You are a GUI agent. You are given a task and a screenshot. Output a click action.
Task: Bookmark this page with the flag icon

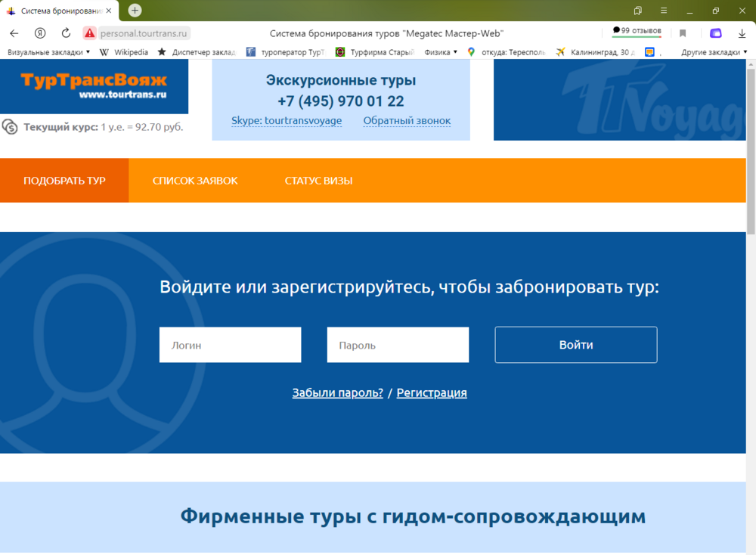(683, 33)
